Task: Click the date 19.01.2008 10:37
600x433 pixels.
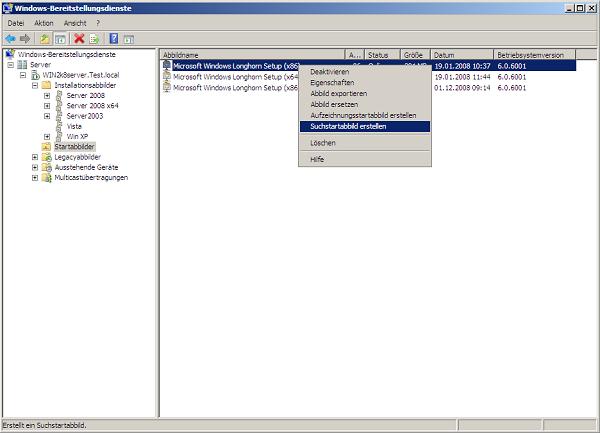Action: click(x=462, y=66)
